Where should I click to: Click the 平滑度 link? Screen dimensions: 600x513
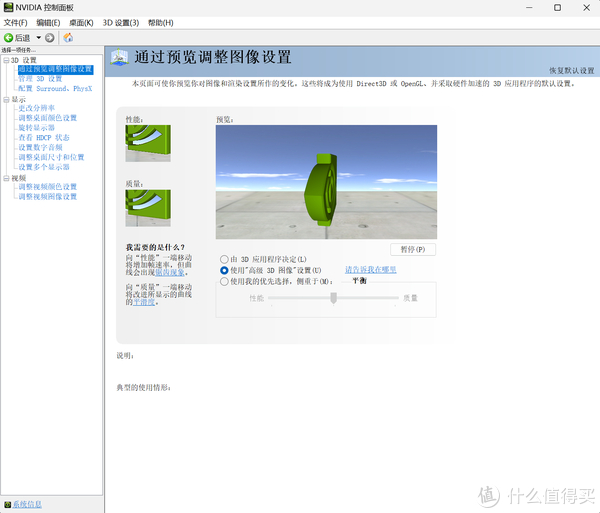click(144, 302)
